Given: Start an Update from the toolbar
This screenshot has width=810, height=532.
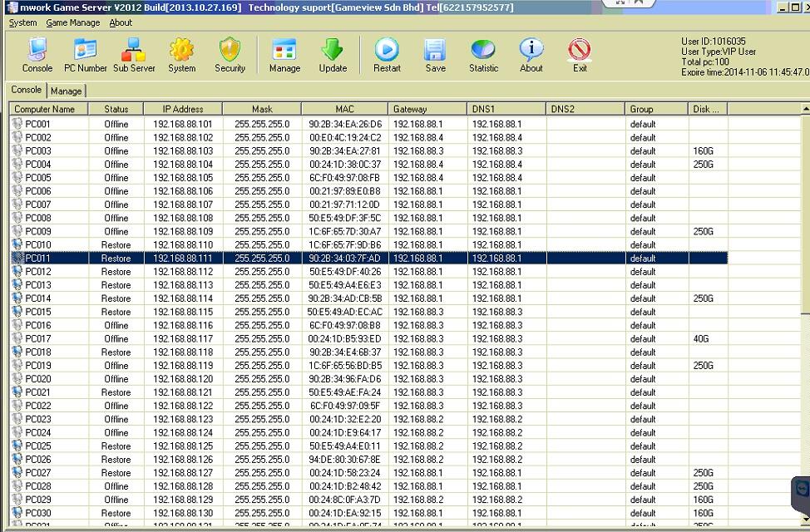Looking at the screenshot, I should (x=333, y=54).
